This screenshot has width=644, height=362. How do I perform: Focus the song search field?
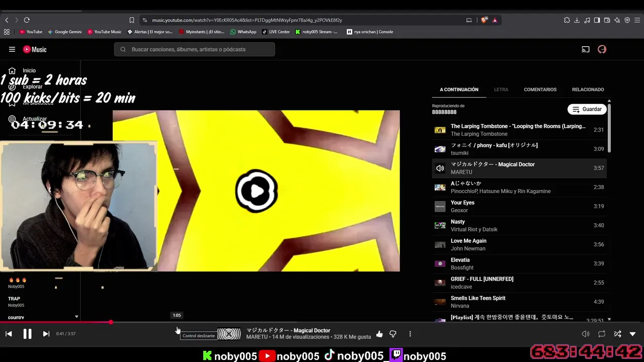click(194, 49)
